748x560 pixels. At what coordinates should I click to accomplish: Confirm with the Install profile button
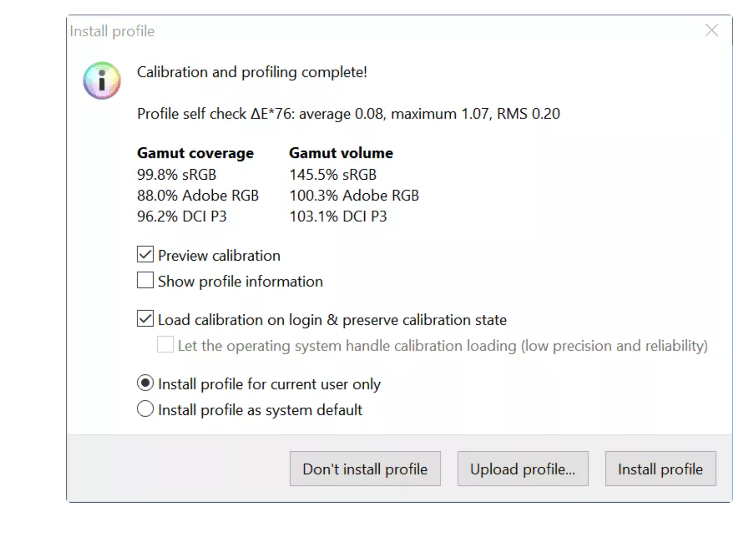[x=660, y=469]
